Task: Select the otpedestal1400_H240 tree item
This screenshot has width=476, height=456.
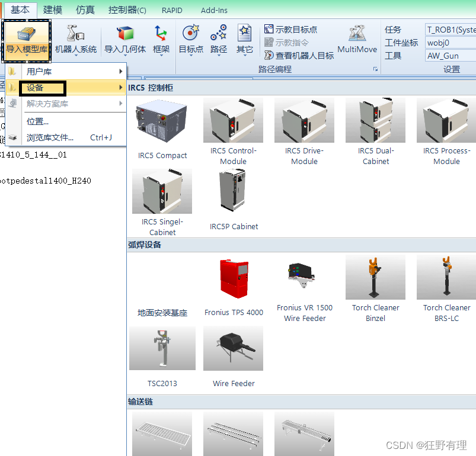Action: tap(46, 181)
